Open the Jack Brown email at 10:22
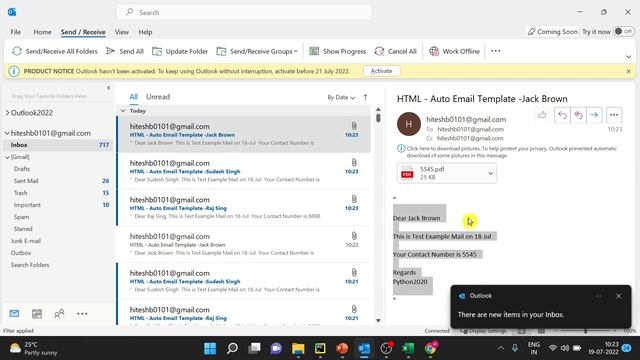The width and height of the screenshot is (640, 360). (244, 244)
